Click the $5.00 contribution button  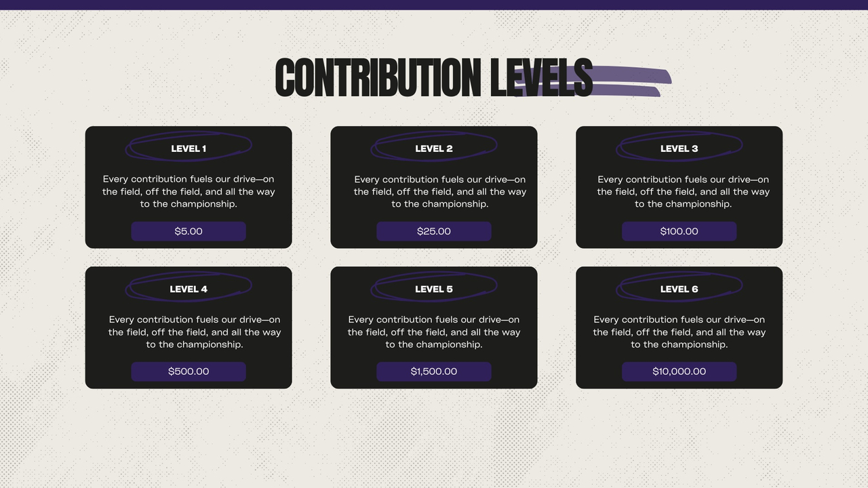[189, 231]
